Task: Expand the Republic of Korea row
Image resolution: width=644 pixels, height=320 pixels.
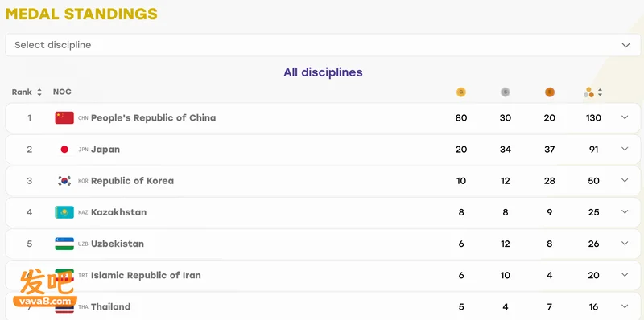Action: tap(625, 181)
